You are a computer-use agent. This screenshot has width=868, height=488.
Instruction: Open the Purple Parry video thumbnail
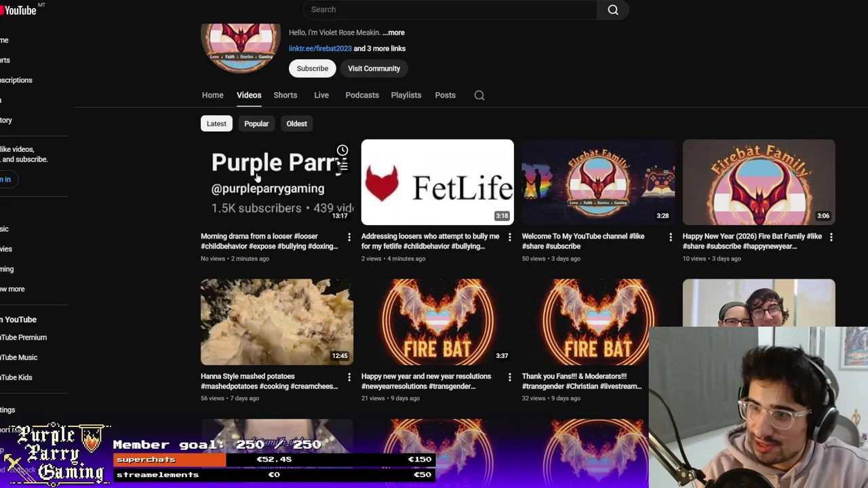pos(277,182)
